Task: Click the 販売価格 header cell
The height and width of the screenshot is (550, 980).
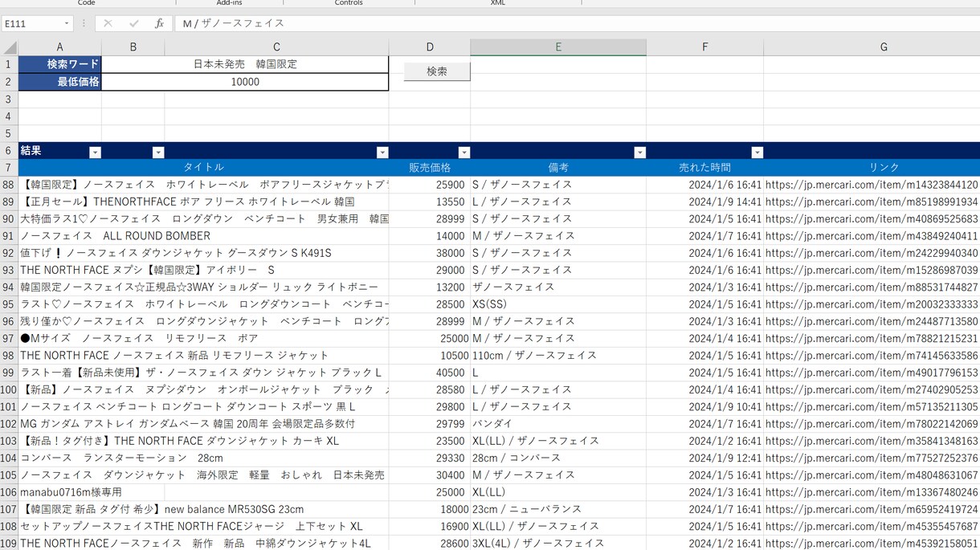Action: pos(430,168)
